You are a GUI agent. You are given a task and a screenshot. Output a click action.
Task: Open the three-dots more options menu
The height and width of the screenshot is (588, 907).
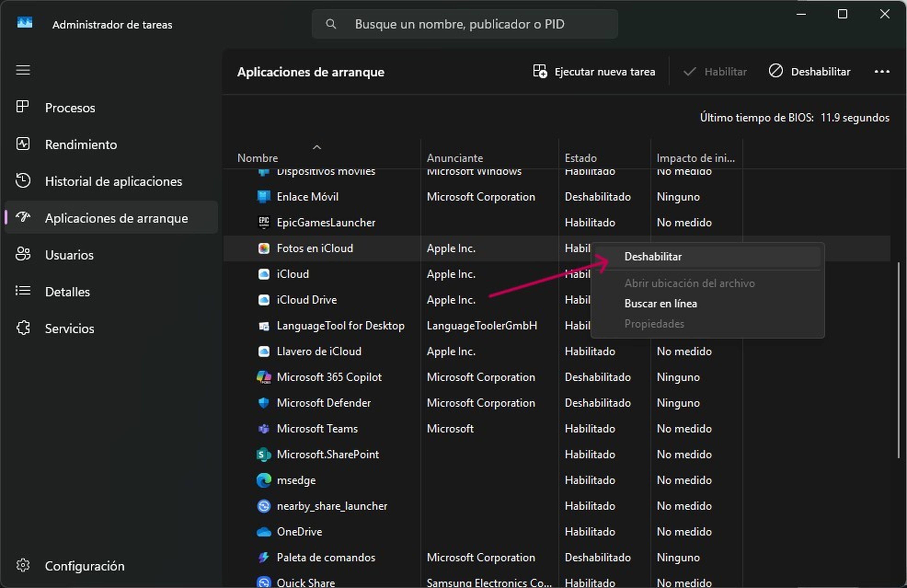881,72
